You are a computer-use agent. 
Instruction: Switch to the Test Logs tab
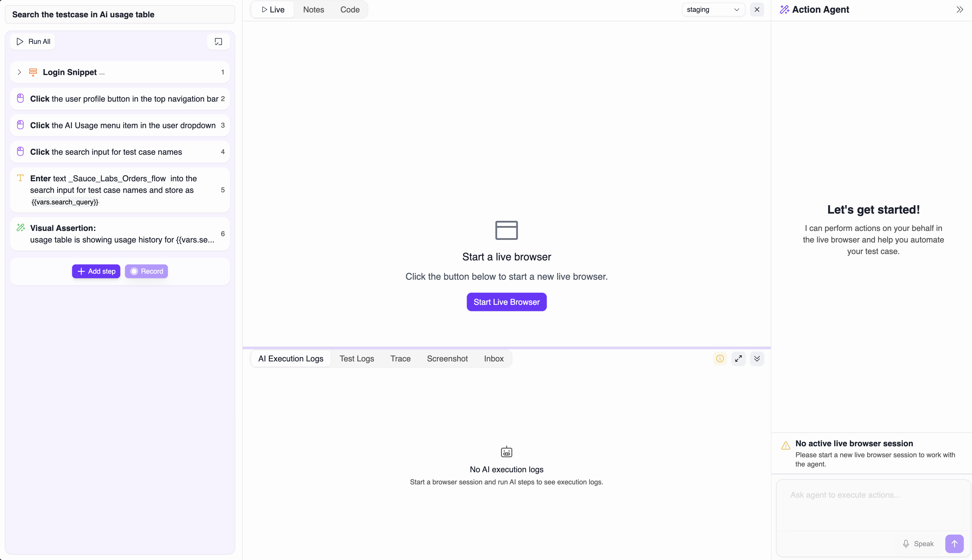[x=357, y=358]
